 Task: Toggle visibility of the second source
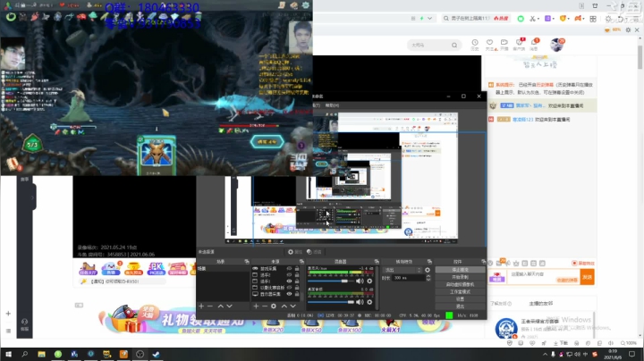[x=289, y=275]
